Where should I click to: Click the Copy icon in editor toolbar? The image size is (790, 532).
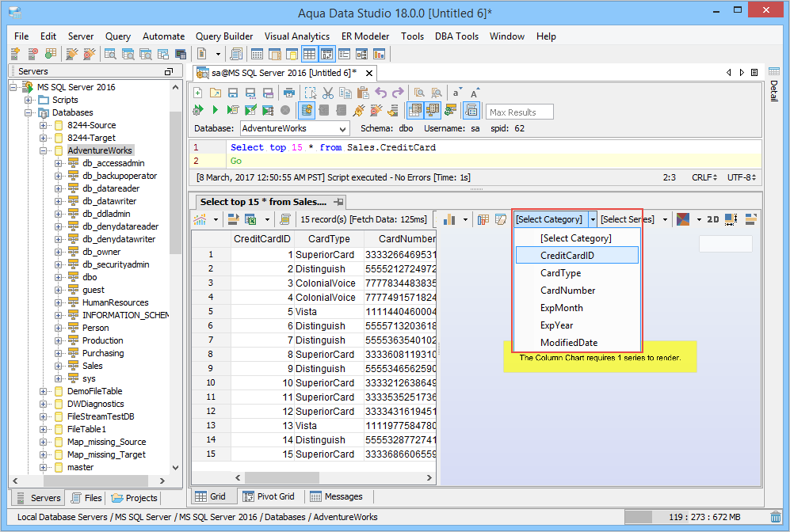(x=345, y=93)
